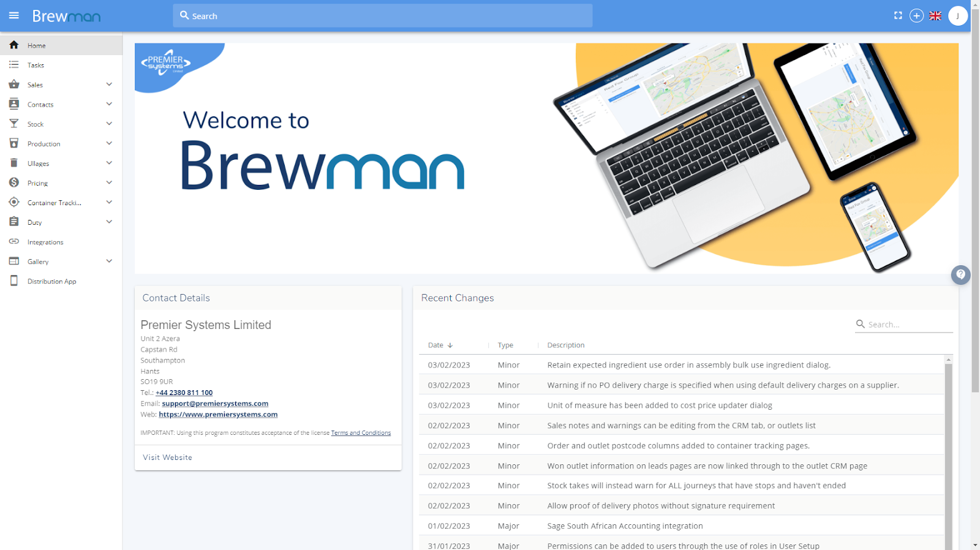
Task: Sort by the Type column header
Action: [505, 345]
